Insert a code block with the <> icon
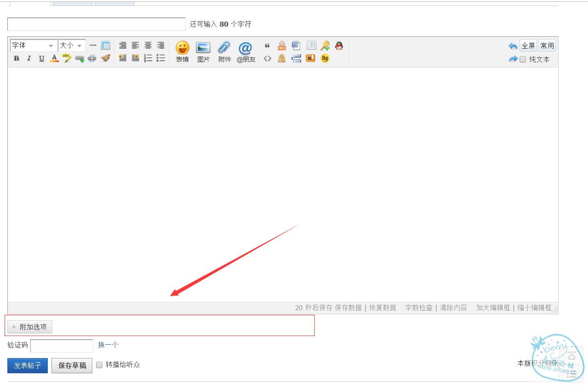 pyautogui.click(x=267, y=58)
